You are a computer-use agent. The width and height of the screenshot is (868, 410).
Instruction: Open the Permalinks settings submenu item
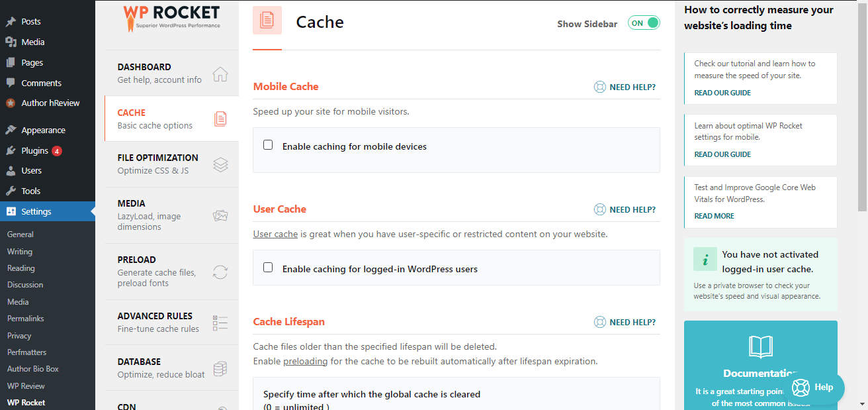[25, 319]
